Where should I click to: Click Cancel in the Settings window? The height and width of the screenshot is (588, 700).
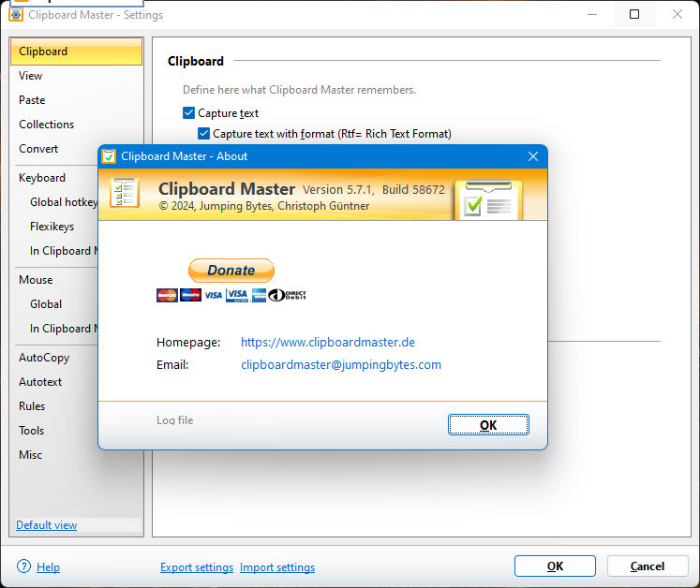tap(648, 566)
